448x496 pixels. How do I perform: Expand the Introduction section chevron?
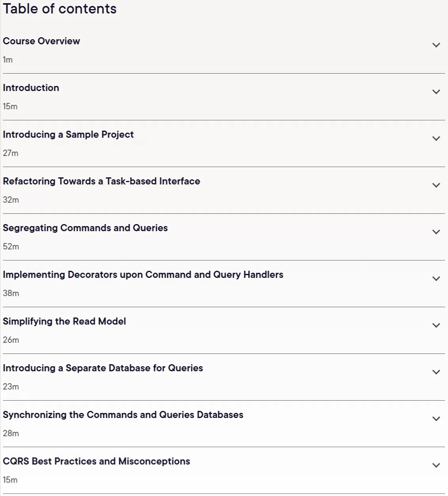coord(436,92)
